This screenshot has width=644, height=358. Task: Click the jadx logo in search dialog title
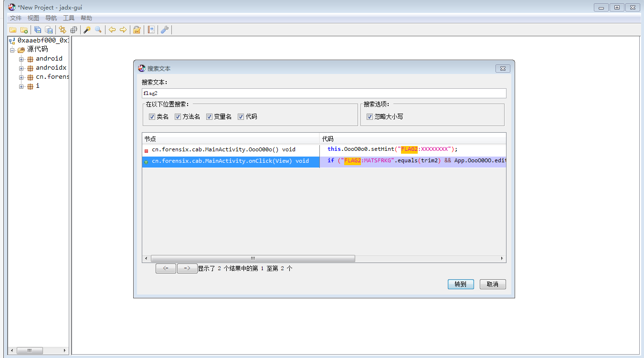[x=141, y=68]
